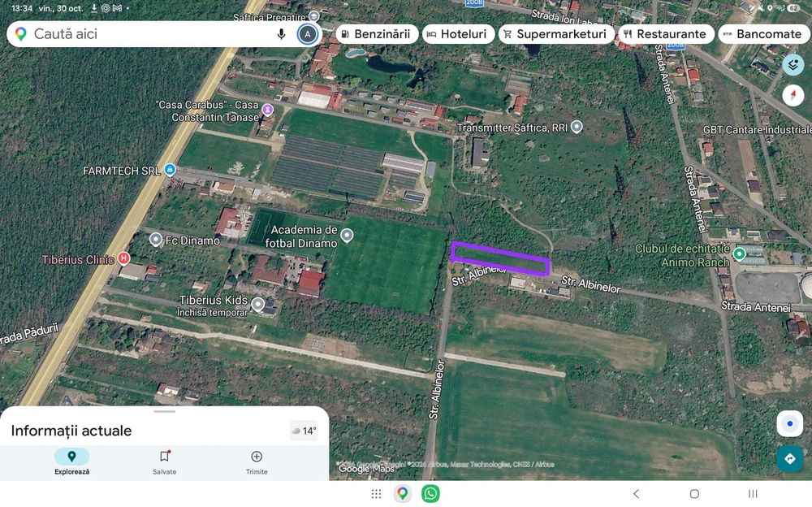
Task: Tap Academia de fotbal Dinamo pin
Action: [x=347, y=236]
